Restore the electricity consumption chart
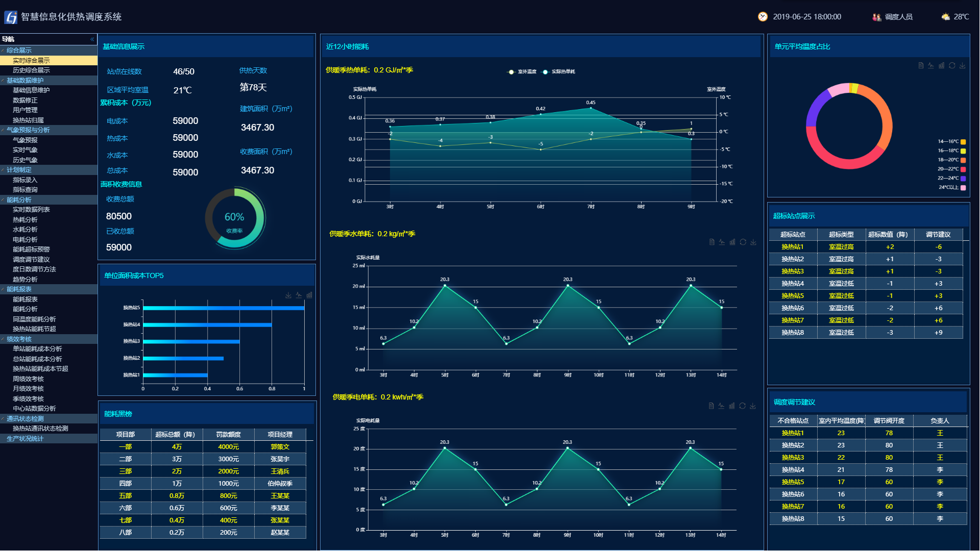This screenshot has height=551, width=980. coord(743,406)
